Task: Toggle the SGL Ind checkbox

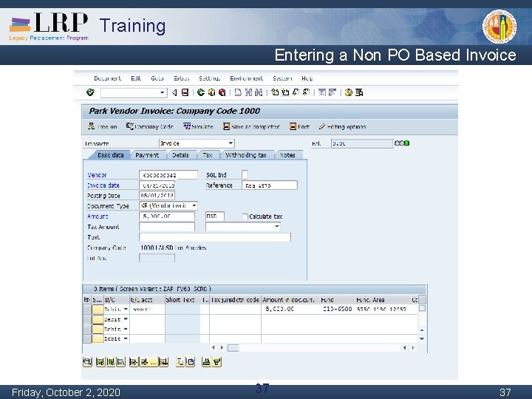Action: pos(245,174)
